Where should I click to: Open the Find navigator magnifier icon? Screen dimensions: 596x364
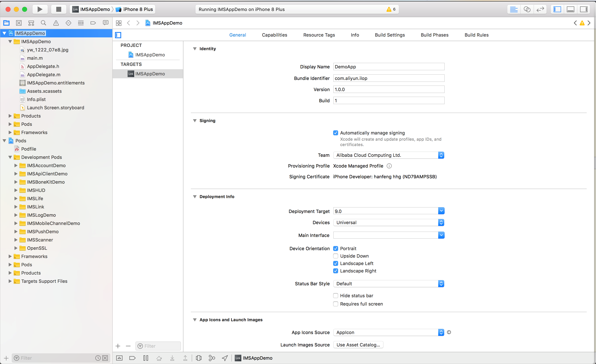pyautogui.click(x=44, y=23)
